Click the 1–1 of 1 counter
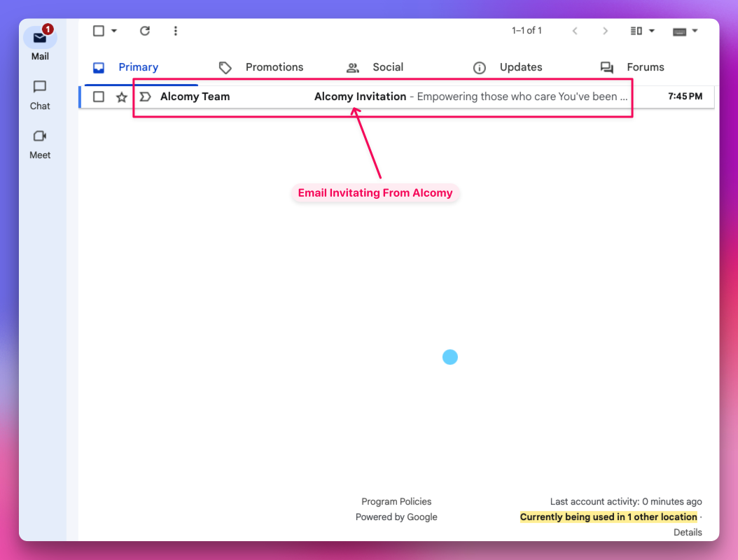This screenshot has height=560, width=738. click(x=527, y=31)
